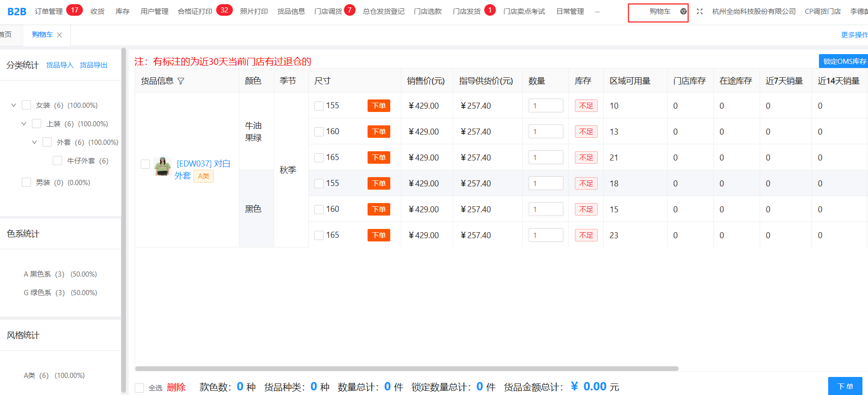Click the B2B logo
The width and height of the screenshot is (868, 395).
(17, 12)
